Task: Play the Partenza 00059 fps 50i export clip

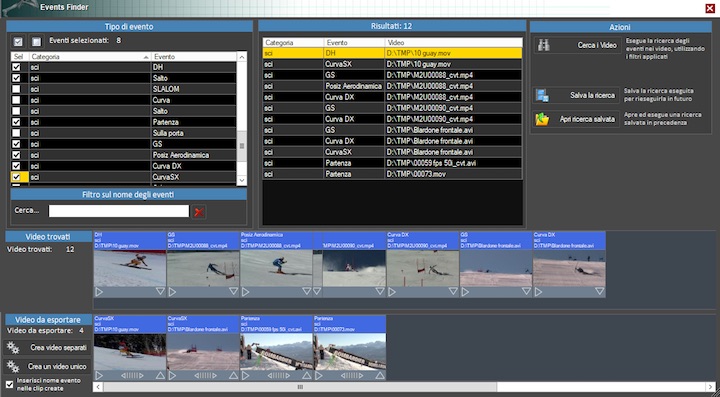Action: [245, 375]
